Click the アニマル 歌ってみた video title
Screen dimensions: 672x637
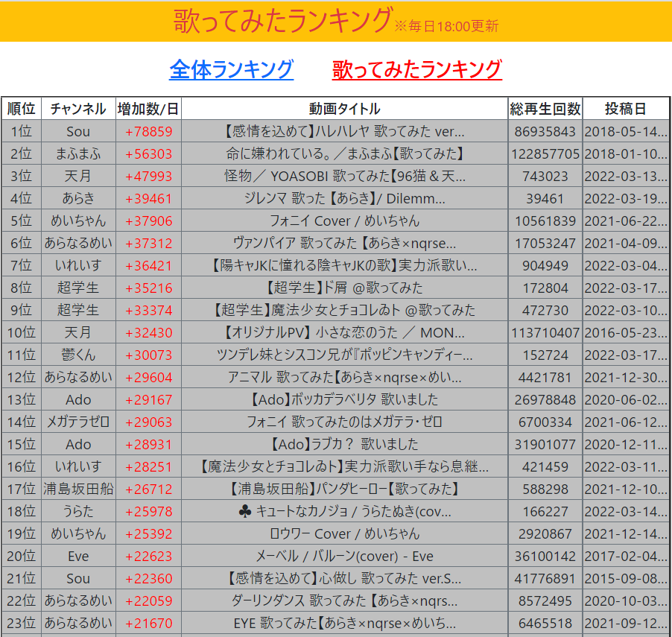(x=345, y=377)
